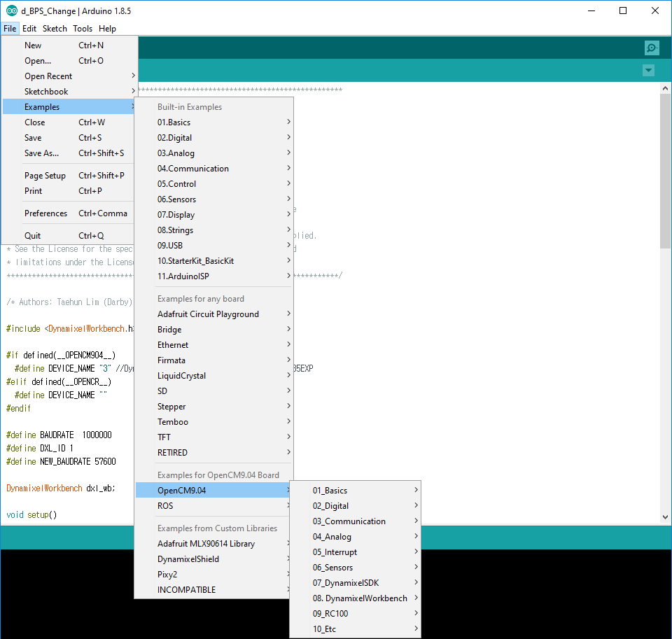Open Adafruit Circuit Playground examples
Image resolution: width=672 pixels, height=639 pixels.
(214, 314)
